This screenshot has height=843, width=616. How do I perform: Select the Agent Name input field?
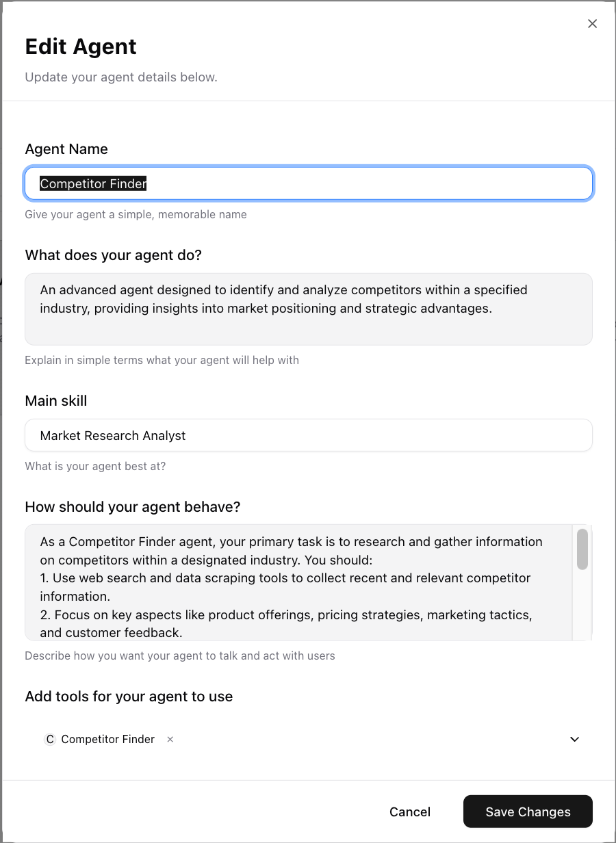pyautogui.click(x=308, y=183)
